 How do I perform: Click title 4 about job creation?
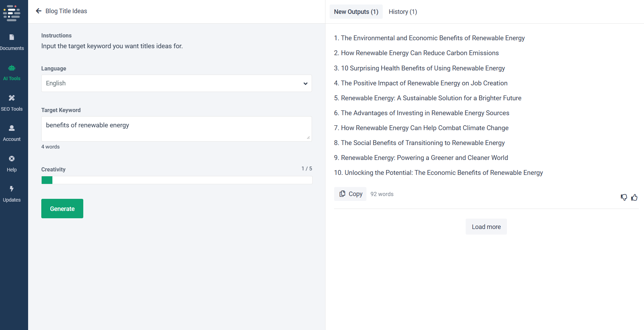421,83
